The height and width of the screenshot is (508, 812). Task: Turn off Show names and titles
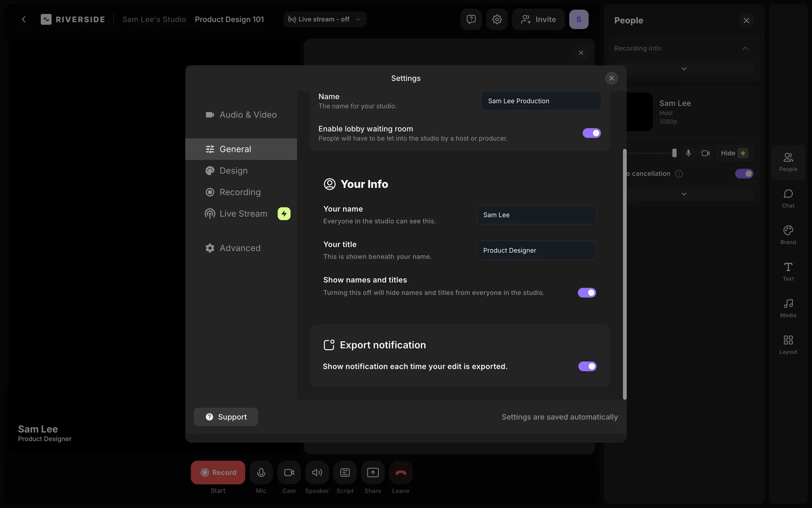click(587, 293)
